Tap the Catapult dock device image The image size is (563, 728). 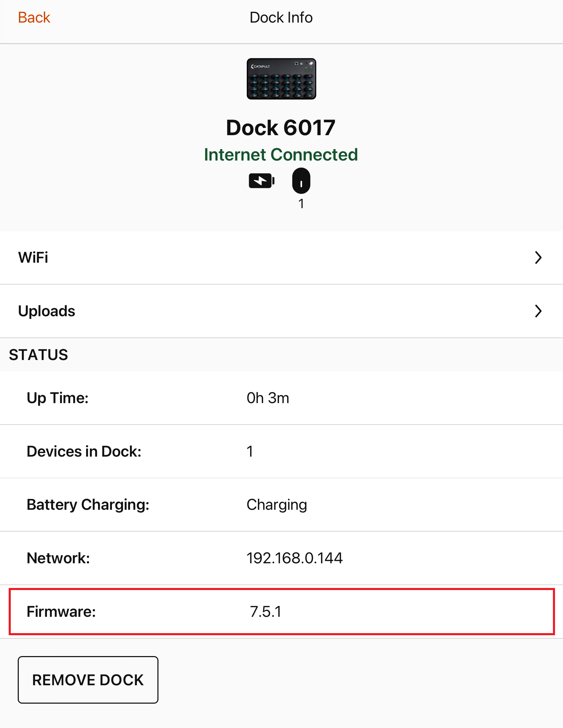coord(281,79)
